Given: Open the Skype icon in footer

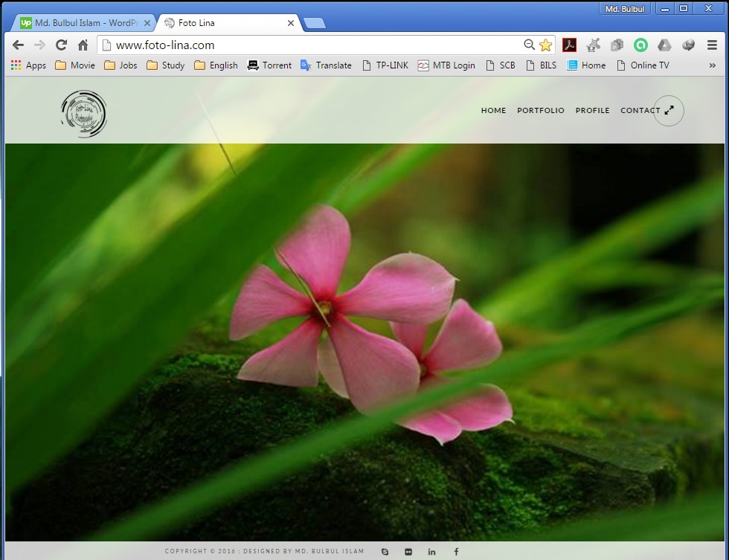Looking at the screenshot, I should (x=385, y=552).
